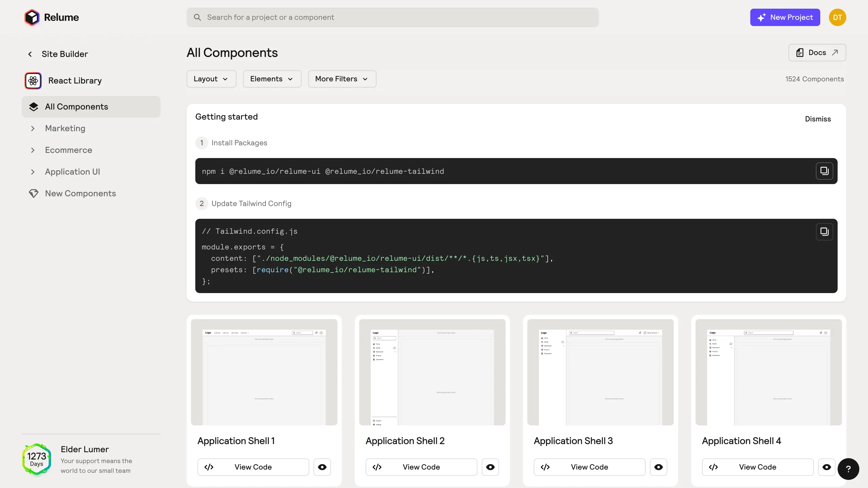Open the Docs link
Image resolution: width=868 pixels, height=488 pixels.
817,53
